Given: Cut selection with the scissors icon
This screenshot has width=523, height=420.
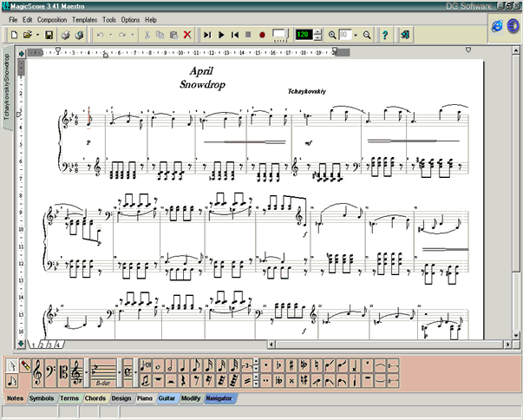Looking at the screenshot, I should (147, 35).
